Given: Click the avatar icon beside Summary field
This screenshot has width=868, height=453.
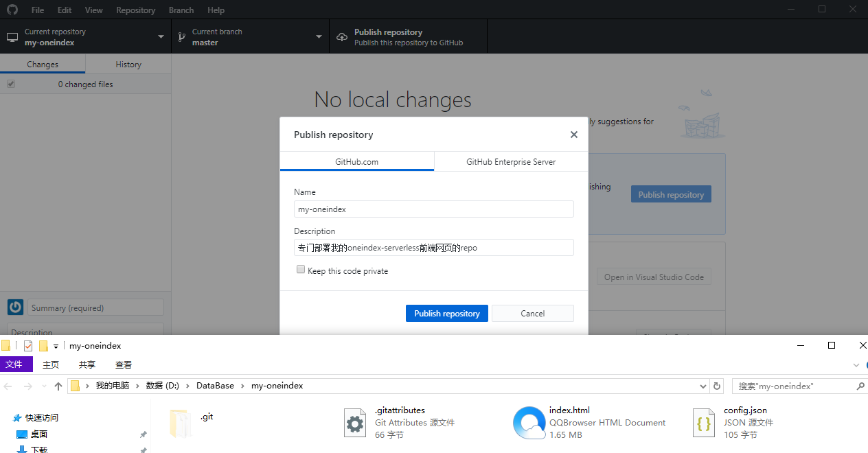Looking at the screenshot, I should coord(15,307).
